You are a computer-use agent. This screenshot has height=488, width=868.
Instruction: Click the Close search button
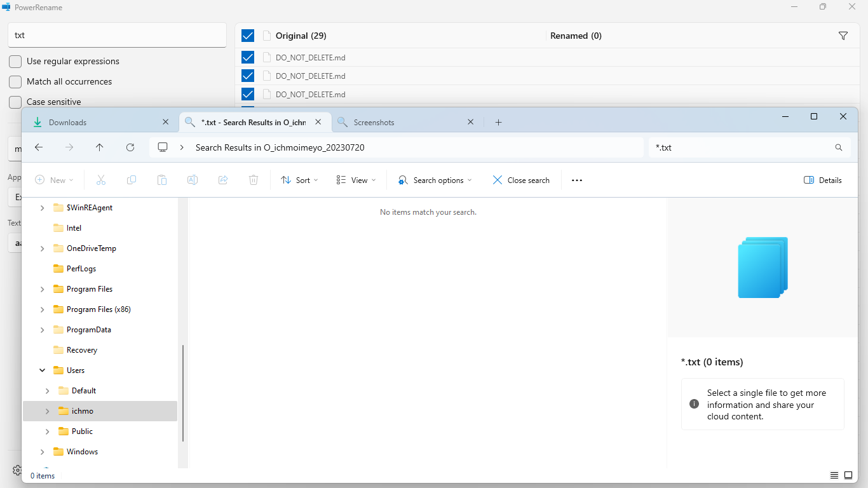click(521, 180)
